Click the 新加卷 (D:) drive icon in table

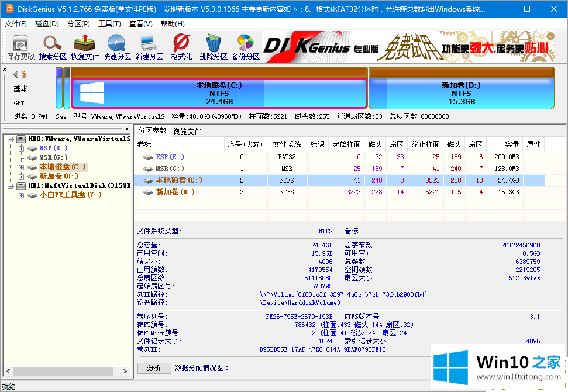point(148,192)
